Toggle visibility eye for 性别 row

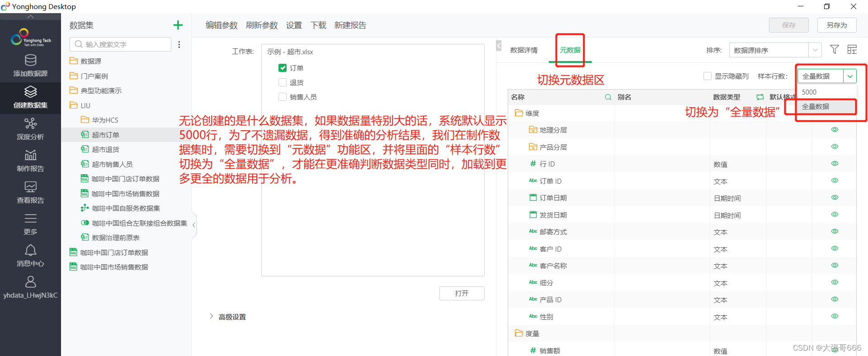835,316
